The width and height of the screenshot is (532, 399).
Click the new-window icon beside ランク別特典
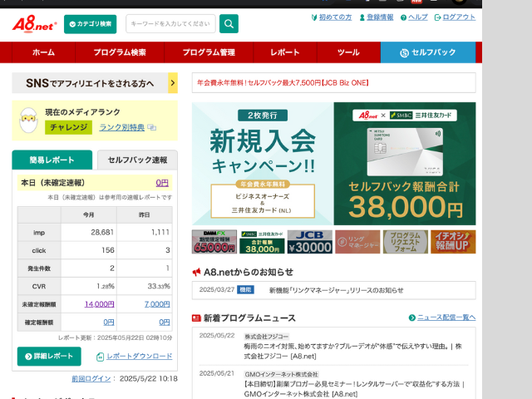point(152,128)
